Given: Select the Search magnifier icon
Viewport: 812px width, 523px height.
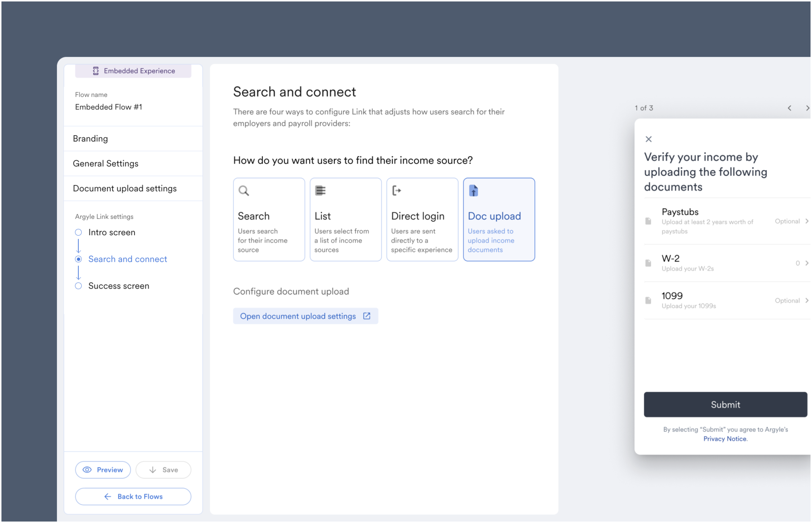Looking at the screenshot, I should [x=244, y=191].
